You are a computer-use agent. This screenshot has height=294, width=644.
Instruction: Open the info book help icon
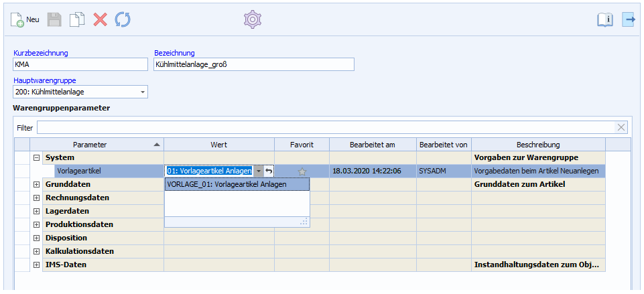click(x=604, y=20)
